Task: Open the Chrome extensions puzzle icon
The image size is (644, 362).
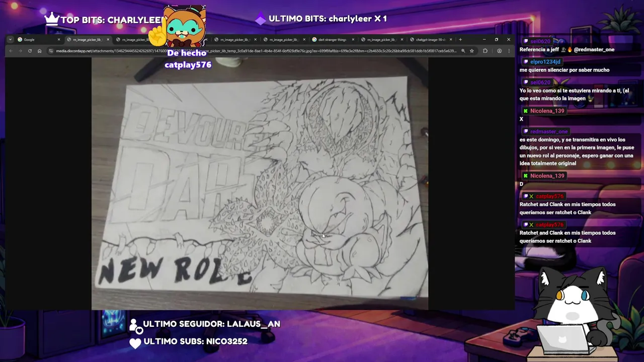Action: [x=485, y=51]
